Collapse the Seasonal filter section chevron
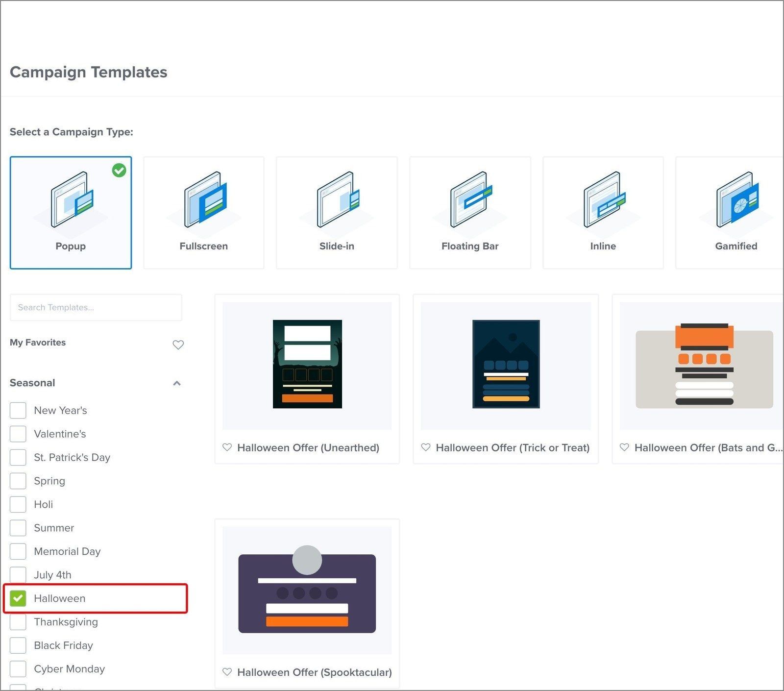The image size is (784, 691). coord(177,383)
